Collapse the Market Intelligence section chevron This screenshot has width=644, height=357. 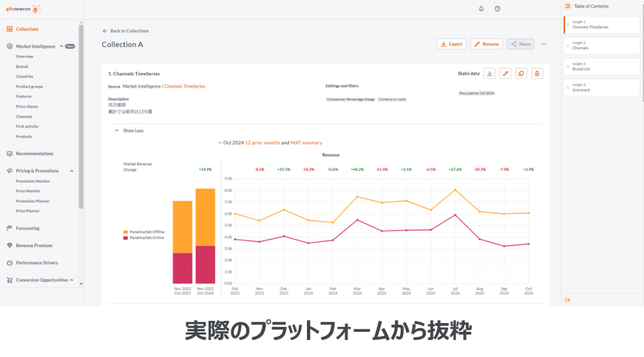[x=62, y=47]
